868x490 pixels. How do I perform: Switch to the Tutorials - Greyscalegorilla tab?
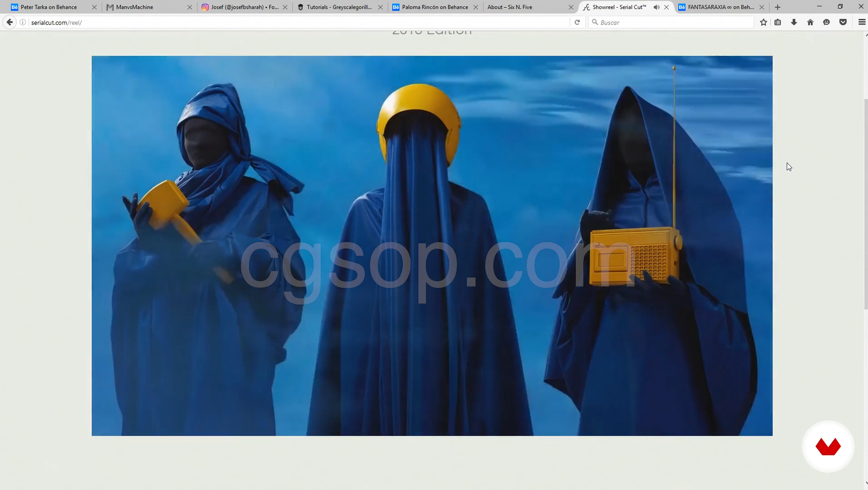pos(340,7)
